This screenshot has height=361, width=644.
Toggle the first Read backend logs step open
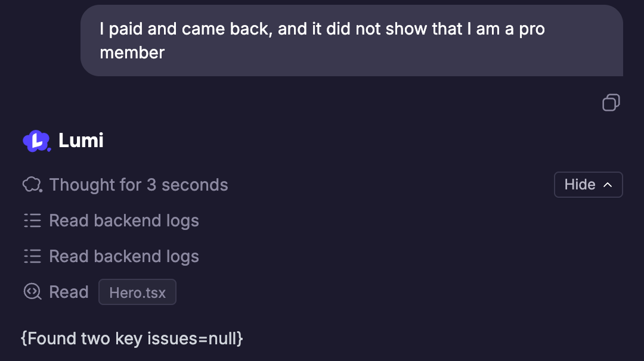(123, 220)
